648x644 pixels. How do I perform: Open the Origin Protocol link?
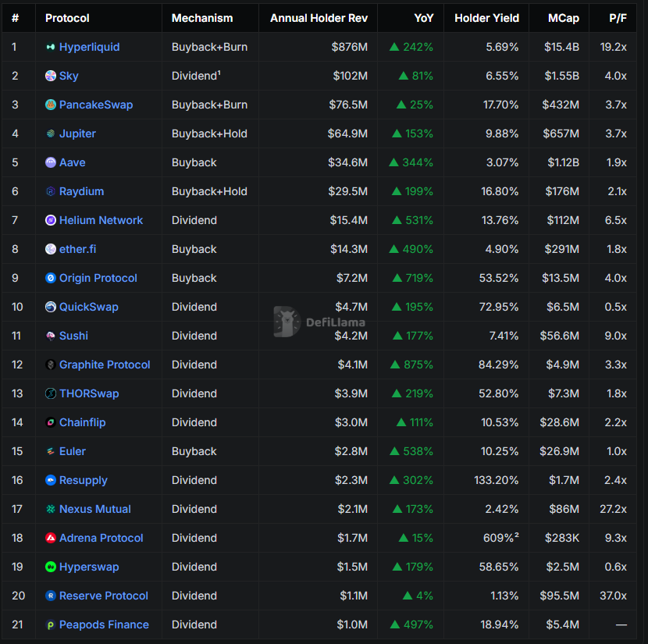tap(98, 278)
